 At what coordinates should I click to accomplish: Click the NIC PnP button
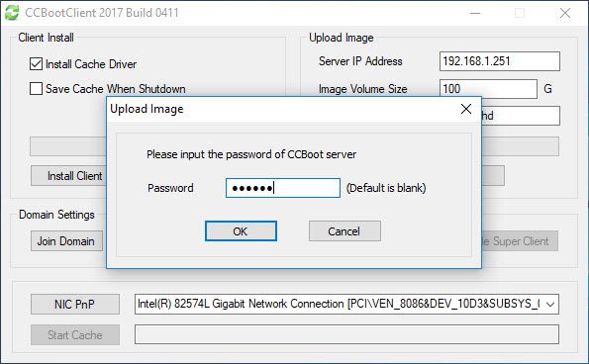tap(75, 304)
